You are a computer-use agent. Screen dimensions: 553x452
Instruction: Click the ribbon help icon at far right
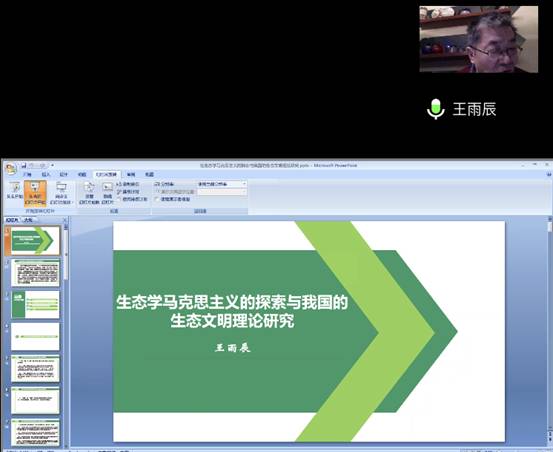coord(549,174)
